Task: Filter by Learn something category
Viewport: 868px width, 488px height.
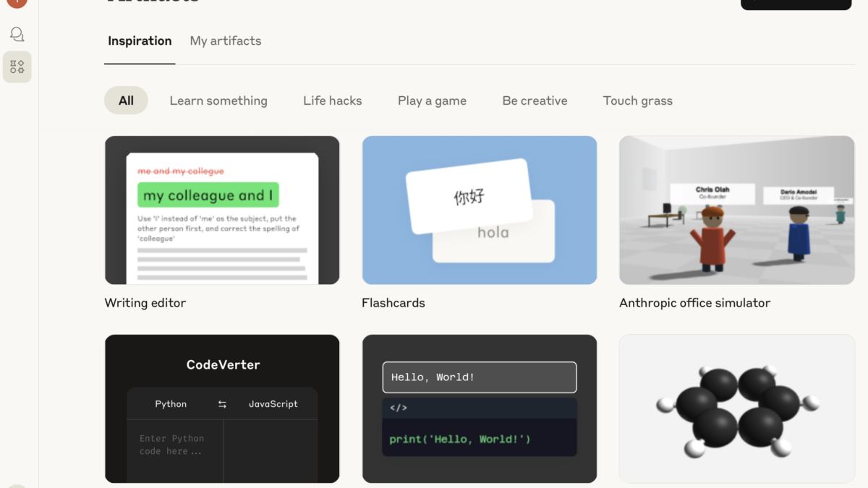Action: 218,100
